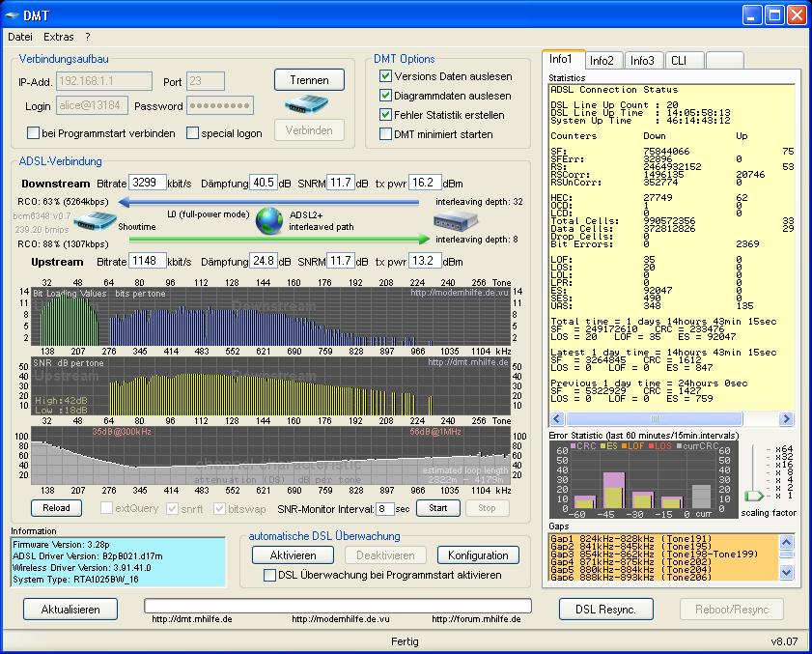Click the DSL Resync. button

[605, 610]
